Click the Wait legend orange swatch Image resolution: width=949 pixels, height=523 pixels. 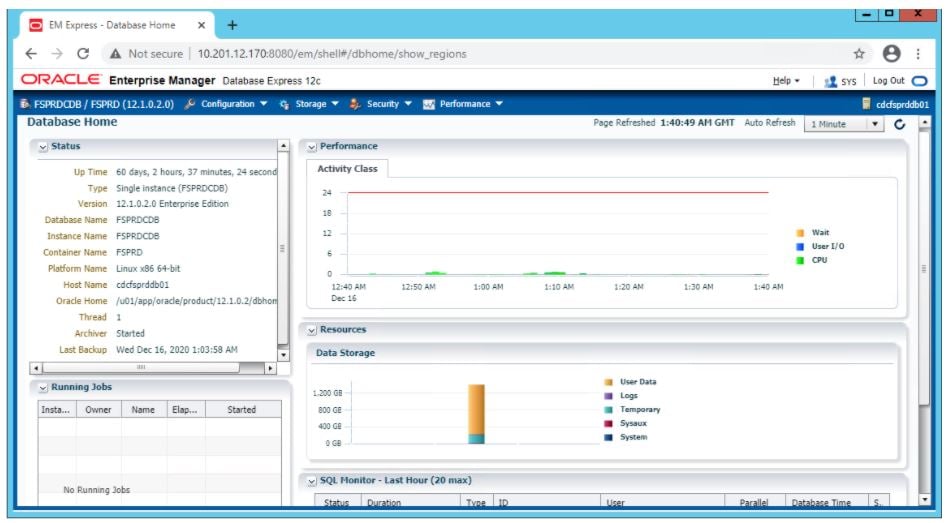[800, 233]
